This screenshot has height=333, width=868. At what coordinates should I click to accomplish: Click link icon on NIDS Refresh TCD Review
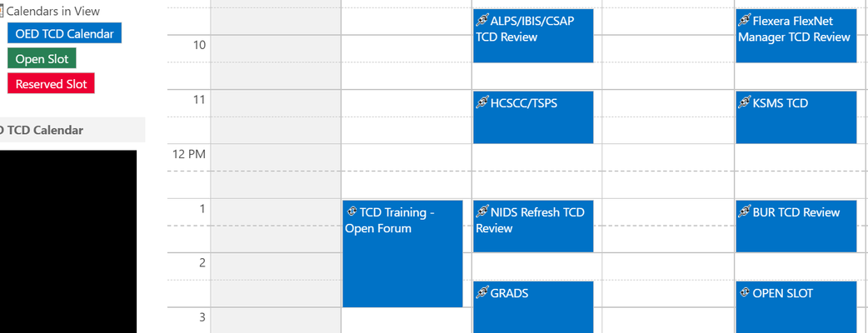[x=482, y=211]
